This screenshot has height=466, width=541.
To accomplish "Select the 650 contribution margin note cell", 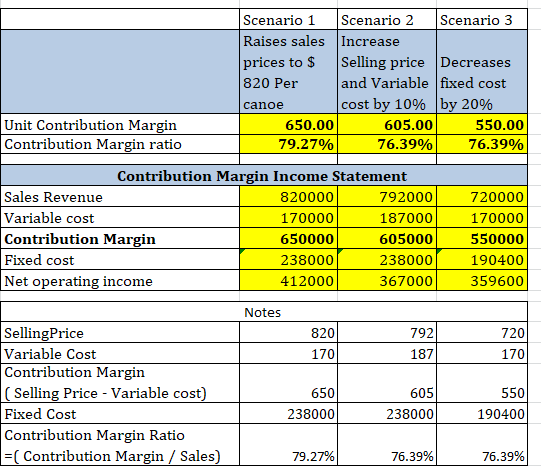I will (288, 383).
